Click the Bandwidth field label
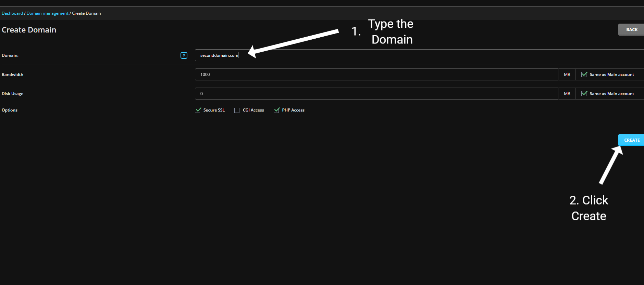Viewport: 644px width, 285px height. pyautogui.click(x=13, y=75)
